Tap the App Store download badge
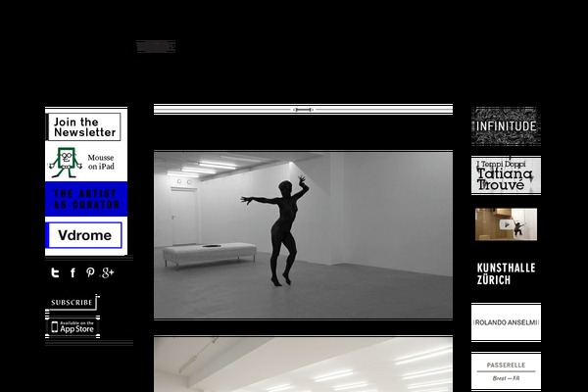The width and height of the screenshot is (588, 392). coord(72,325)
